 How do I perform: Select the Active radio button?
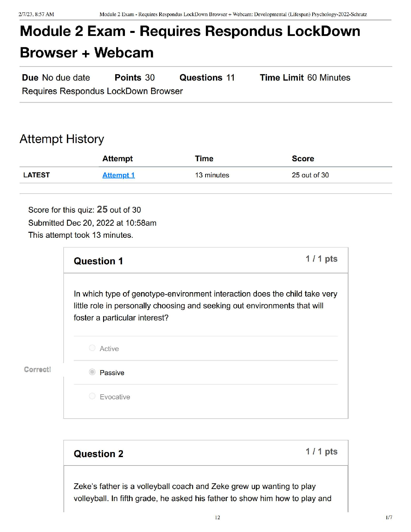[x=92, y=348]
